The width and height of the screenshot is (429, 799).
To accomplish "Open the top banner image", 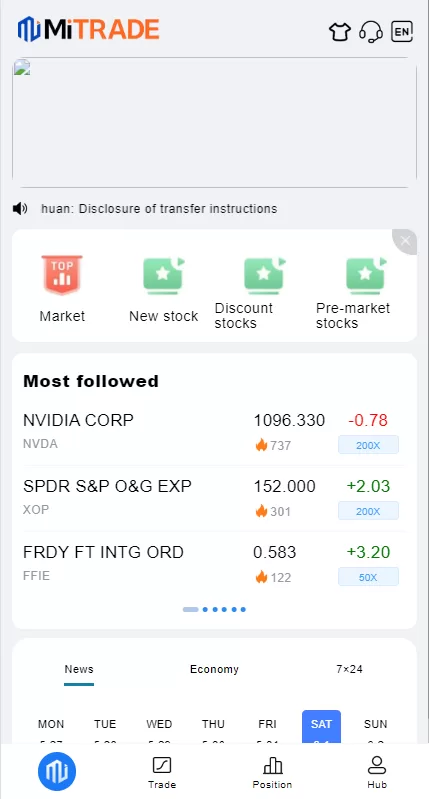I will 214,122.
